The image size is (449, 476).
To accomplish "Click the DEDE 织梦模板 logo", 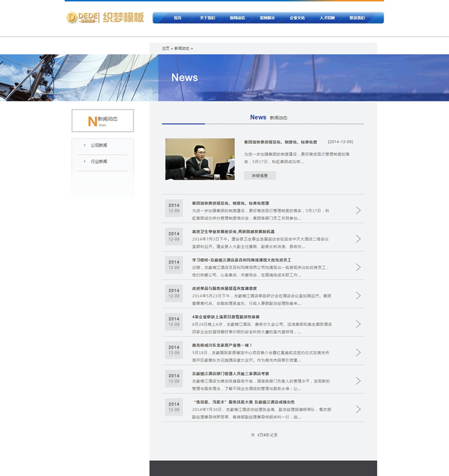I will (x=105, y=18).
